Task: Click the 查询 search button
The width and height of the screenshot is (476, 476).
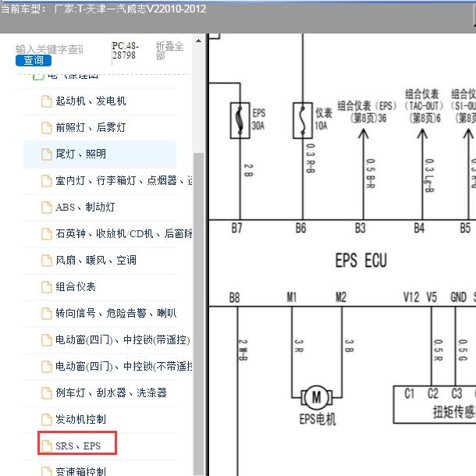Action: 34,60
